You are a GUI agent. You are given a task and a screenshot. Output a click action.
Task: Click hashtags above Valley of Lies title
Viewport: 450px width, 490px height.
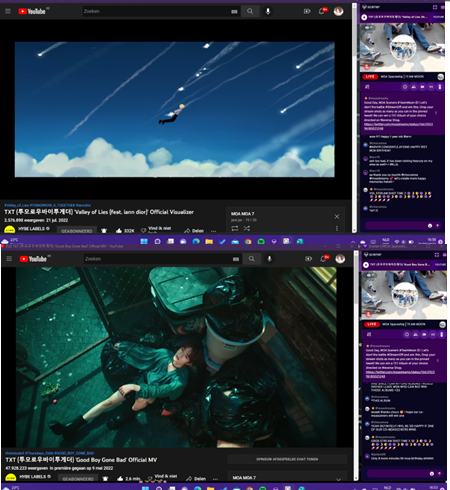click(48, 205)
